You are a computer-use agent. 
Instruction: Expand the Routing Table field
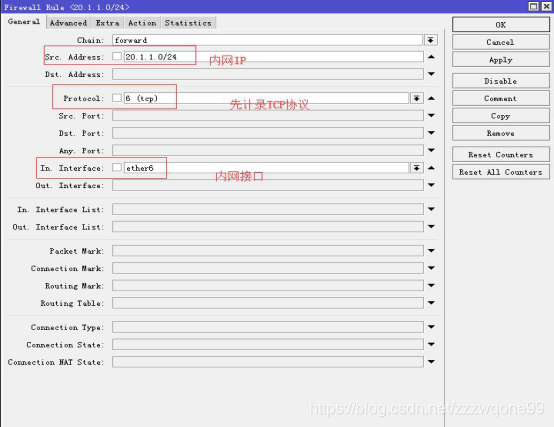[431, 303]
